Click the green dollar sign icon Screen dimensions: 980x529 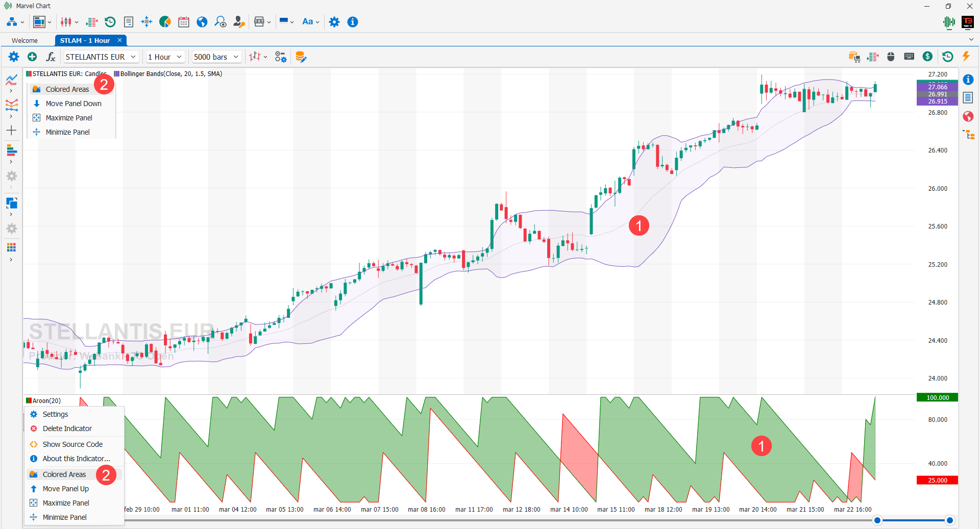tap(928, 57)
